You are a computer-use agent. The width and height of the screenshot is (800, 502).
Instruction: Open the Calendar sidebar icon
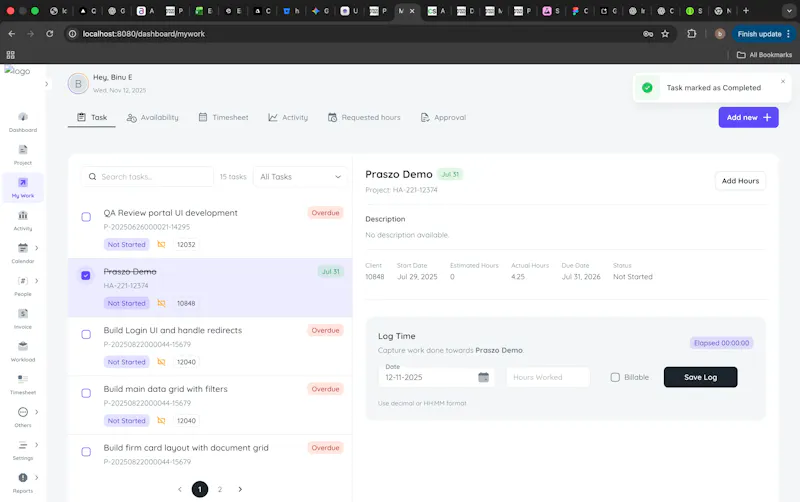click(22, 248)
